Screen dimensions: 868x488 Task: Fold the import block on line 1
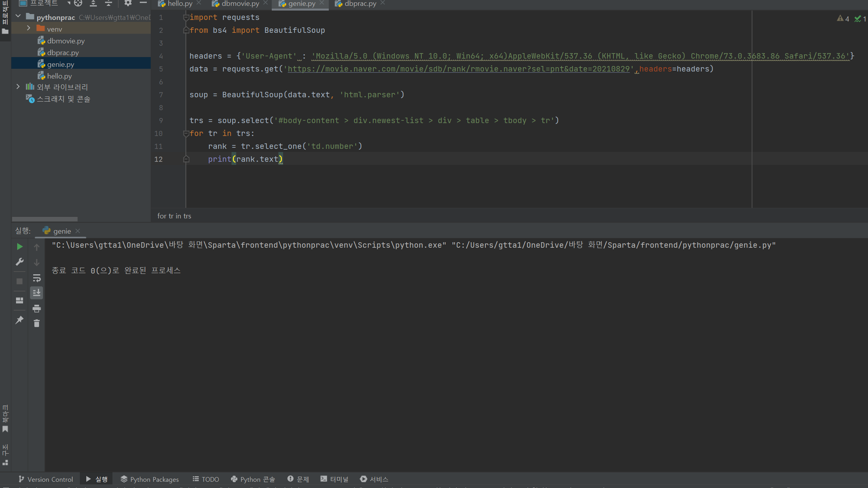(x=186, y=18)
